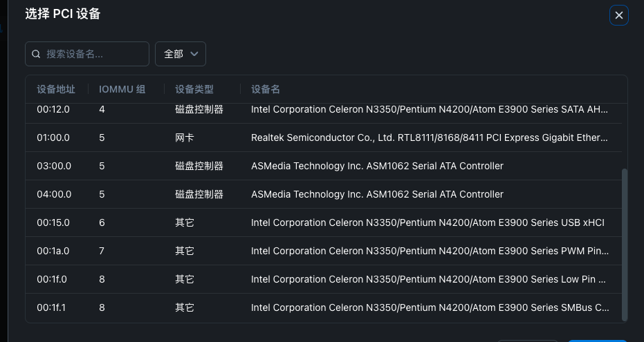Click the device list vertical scrollbar
Viewport: 644px width, 342px height.
(x=625, y=244)
